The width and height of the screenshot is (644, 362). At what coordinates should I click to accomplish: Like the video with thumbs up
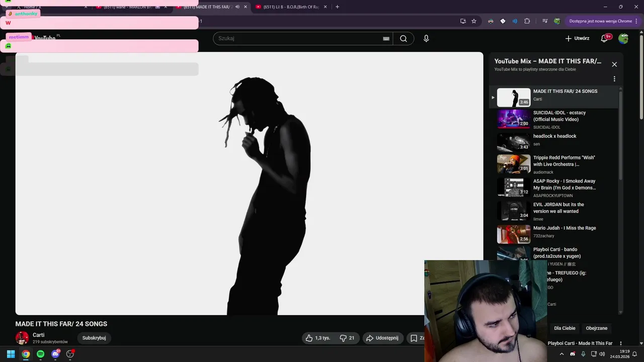point(318,338)
